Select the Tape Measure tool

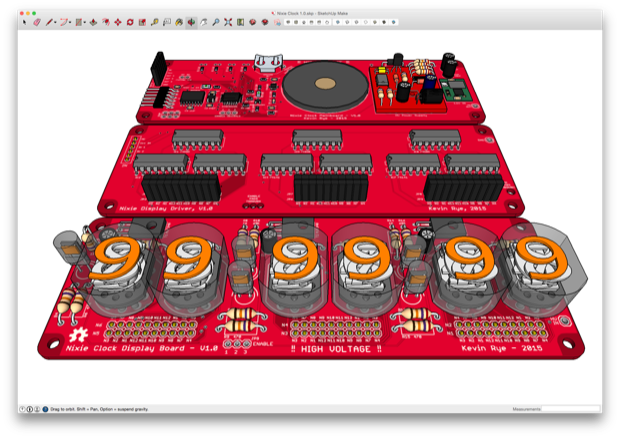(155, 23)
